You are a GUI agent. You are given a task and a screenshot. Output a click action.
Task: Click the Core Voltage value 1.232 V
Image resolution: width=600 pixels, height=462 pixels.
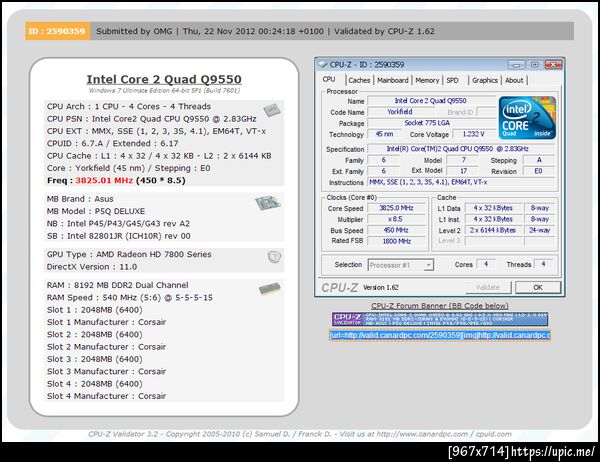click(x=474, y=134)
